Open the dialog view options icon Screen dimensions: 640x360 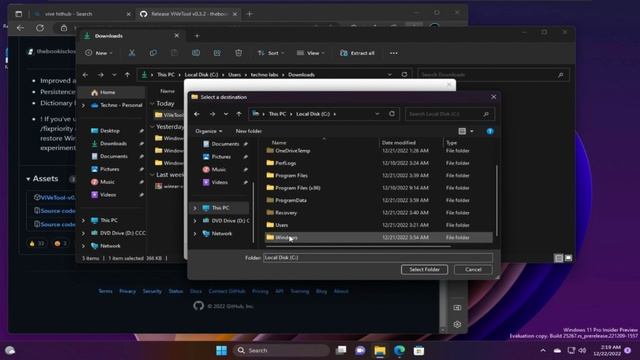coord(462,131)
